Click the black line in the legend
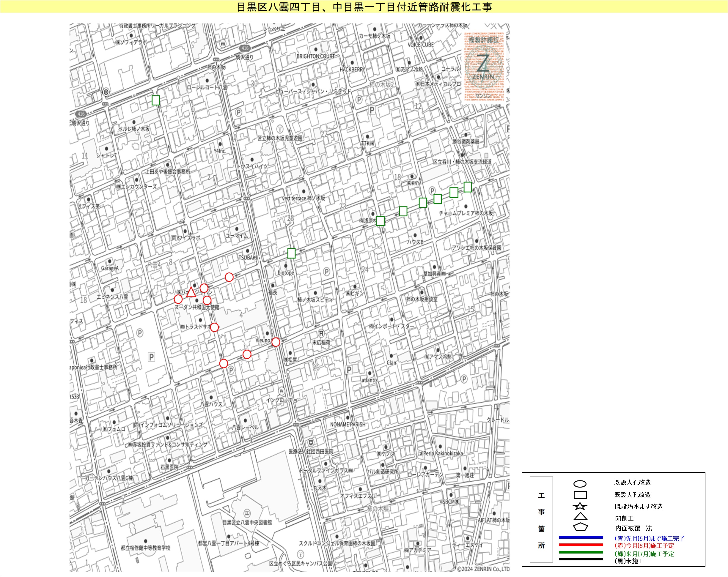The height and width of the screenshot is (577, 728). tap(581, 559)
